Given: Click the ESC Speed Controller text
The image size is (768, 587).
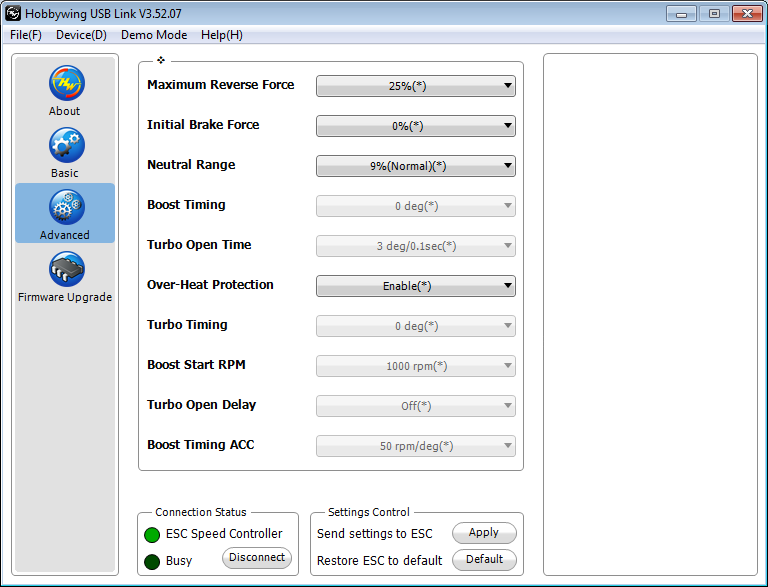Looking at the screenshot, I should pos(224,534).
